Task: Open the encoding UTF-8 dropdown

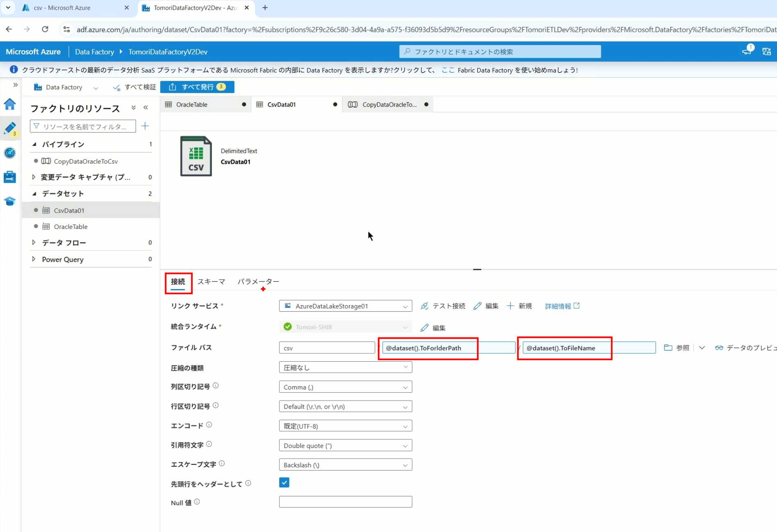Action: pos(345,426)
